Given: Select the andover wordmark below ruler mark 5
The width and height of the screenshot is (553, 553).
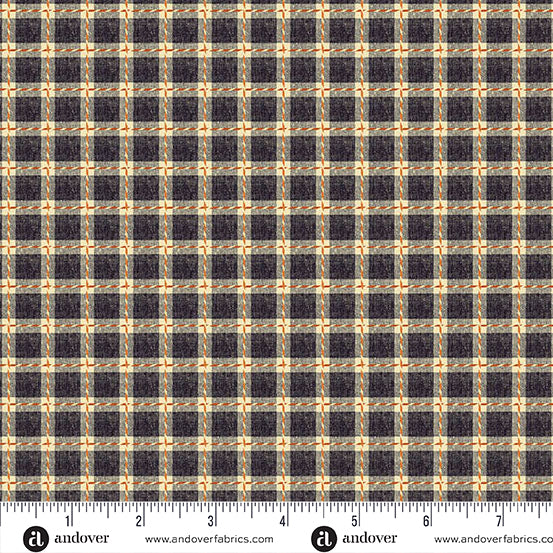Looking at the screenshot, I should [370, 539].
